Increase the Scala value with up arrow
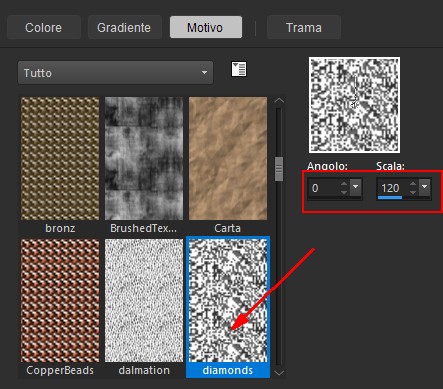443x389 pixels. pyautogui.click(x=413, y=184)
